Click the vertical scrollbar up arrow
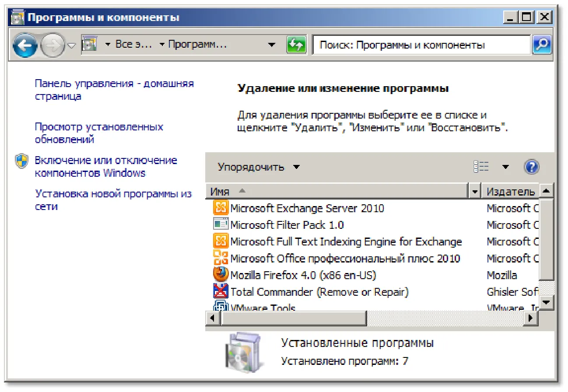 pos(546,191)
